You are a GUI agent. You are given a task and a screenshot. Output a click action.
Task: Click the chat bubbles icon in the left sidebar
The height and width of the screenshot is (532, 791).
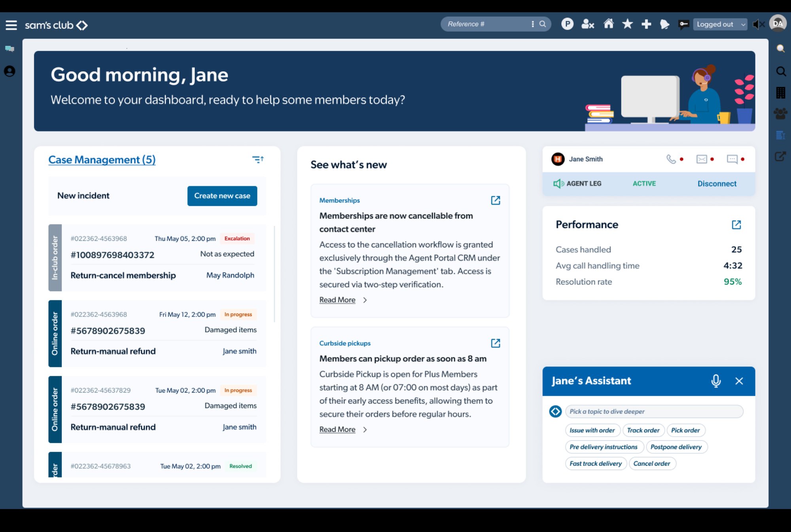(x=9, y=49)
